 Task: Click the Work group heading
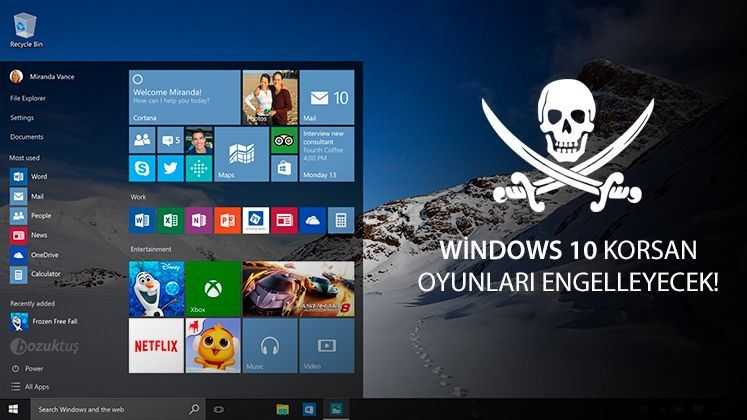tap(138, 197)
